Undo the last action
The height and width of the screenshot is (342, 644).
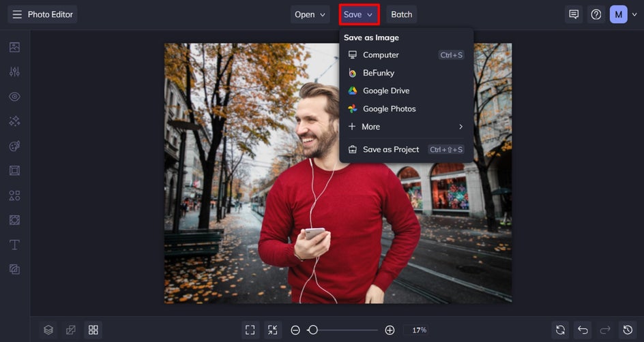pos(583,330)
